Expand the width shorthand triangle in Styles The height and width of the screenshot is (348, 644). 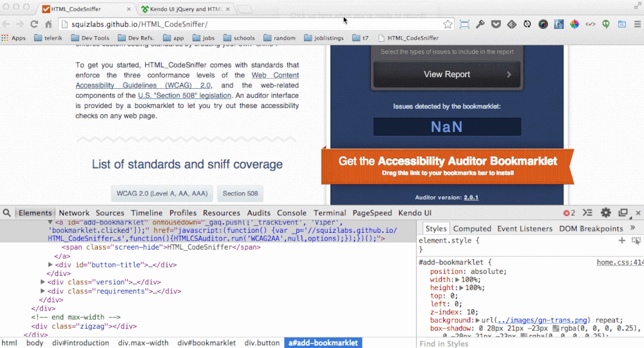tap(457, 279)
